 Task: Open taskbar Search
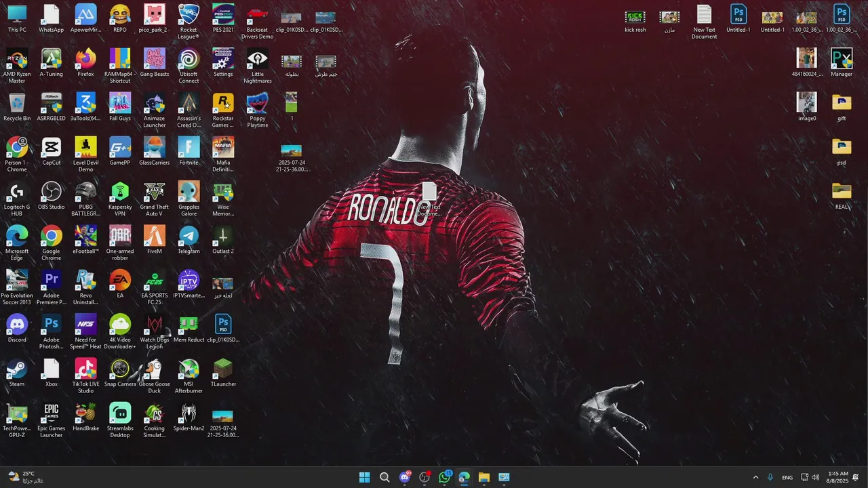(x=384, y=477)
